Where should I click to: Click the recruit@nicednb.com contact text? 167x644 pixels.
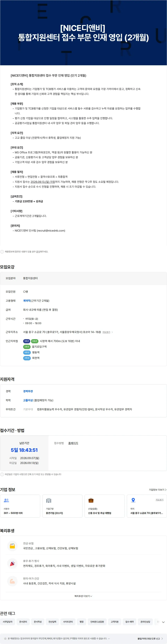coord(51,231)
